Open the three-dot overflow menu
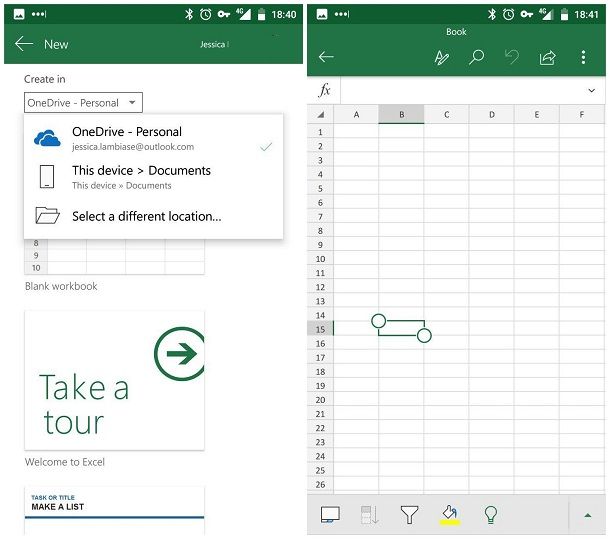The width and height of the screenshot is (610, 539). (x=583, y=57)
